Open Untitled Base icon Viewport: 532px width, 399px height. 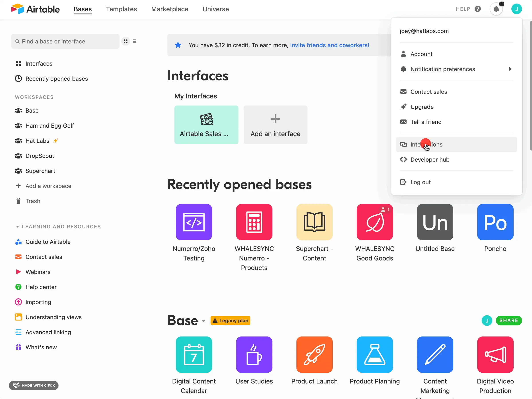pyautogui.click(x=435, y=222)
